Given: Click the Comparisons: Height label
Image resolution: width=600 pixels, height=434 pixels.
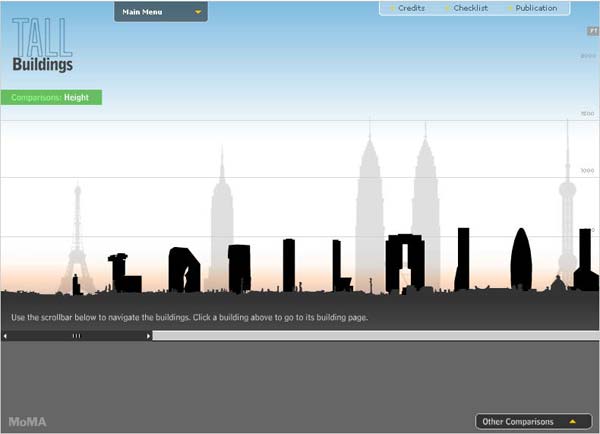Looking at the screenshot, I should point(51,97).
